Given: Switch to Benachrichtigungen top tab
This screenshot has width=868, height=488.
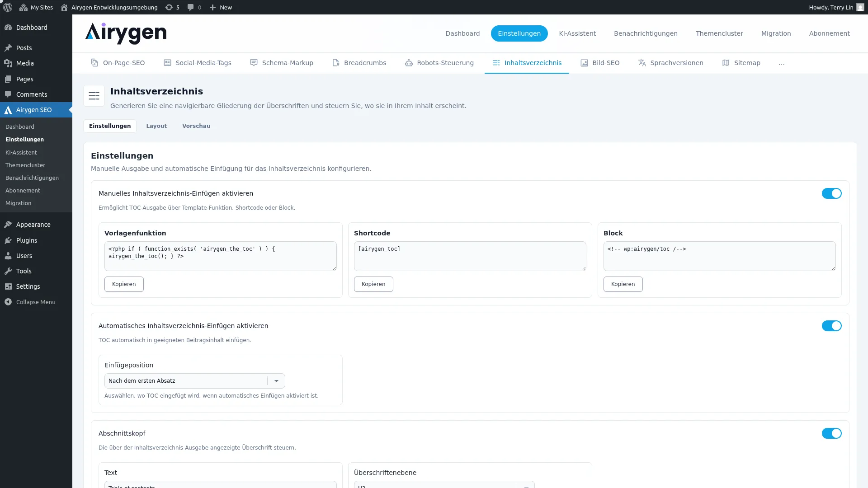Looking at the screenshot, I should (646, 33).
